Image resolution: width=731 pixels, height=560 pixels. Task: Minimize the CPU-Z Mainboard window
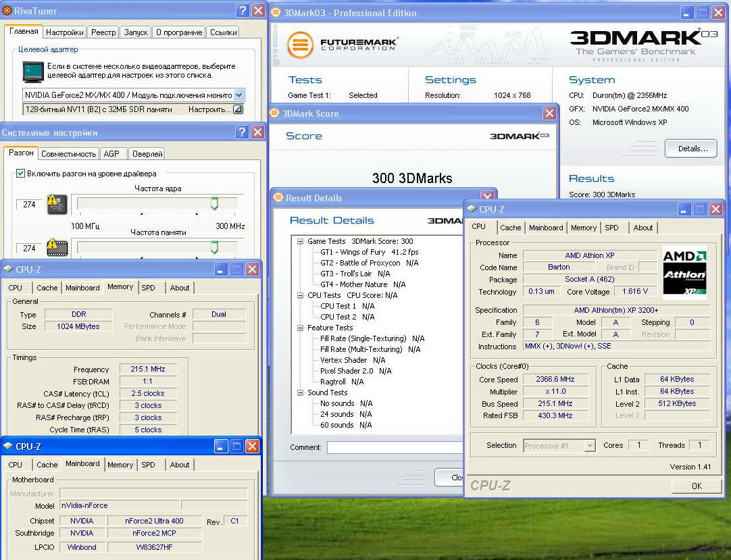tap(221, 447)
